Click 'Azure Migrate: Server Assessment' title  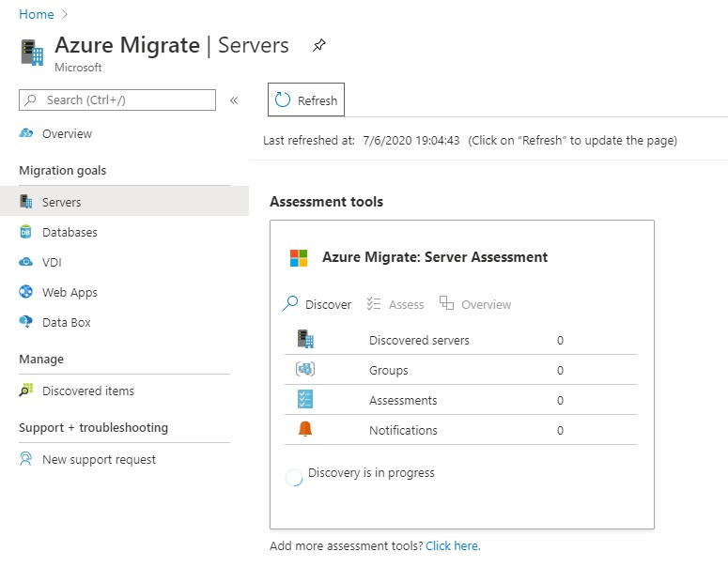point(435,256)
